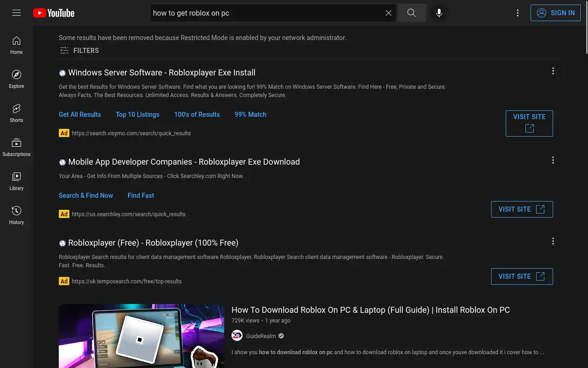Click the 729K views text

tap(245, 321)
